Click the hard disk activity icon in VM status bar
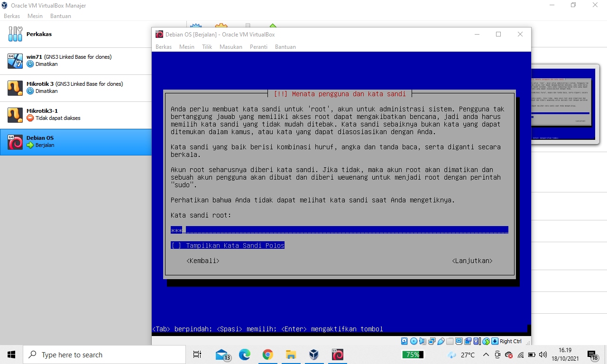 coord(404,341)
